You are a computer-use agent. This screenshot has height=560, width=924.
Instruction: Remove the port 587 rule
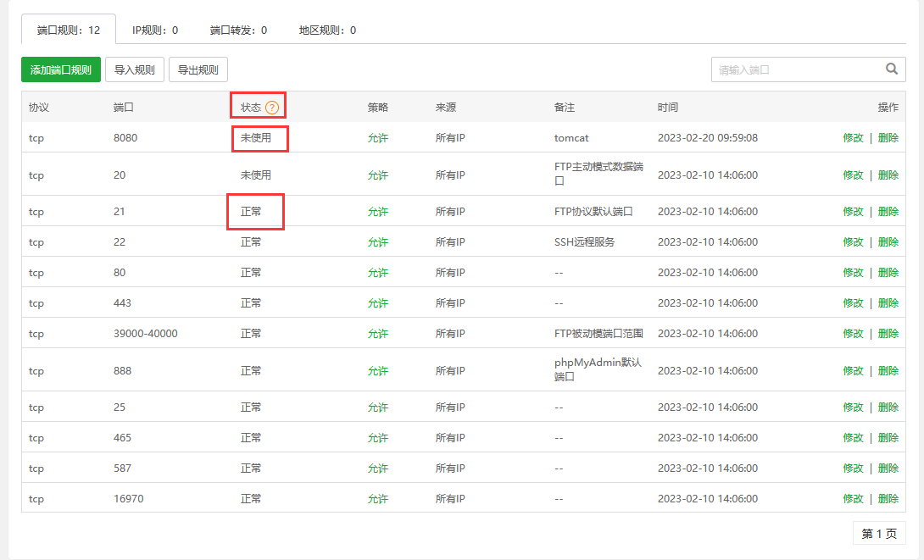[888, 469]
